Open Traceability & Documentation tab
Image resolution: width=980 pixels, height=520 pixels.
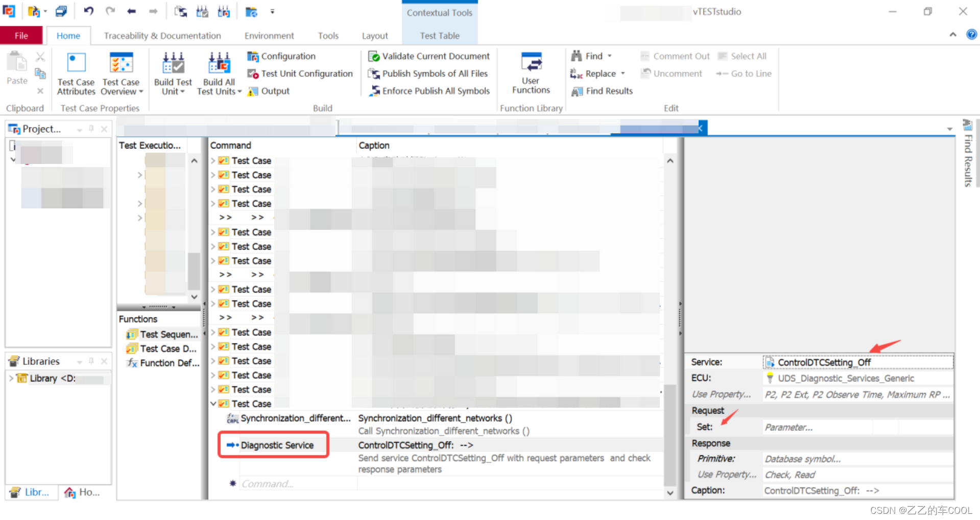coord(162,36)
